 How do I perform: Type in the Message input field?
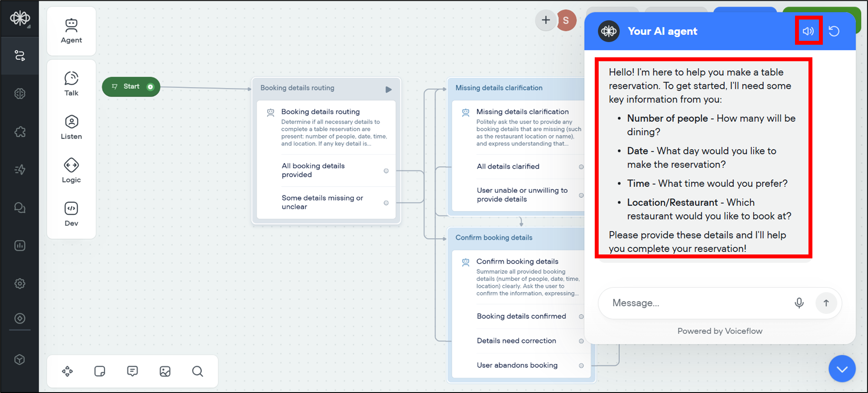(x=695, y=303)
